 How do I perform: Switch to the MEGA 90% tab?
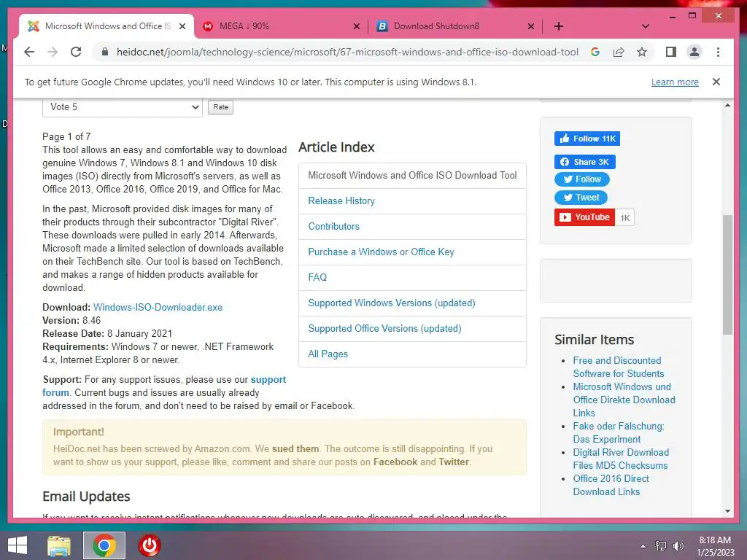pos(281,26)
